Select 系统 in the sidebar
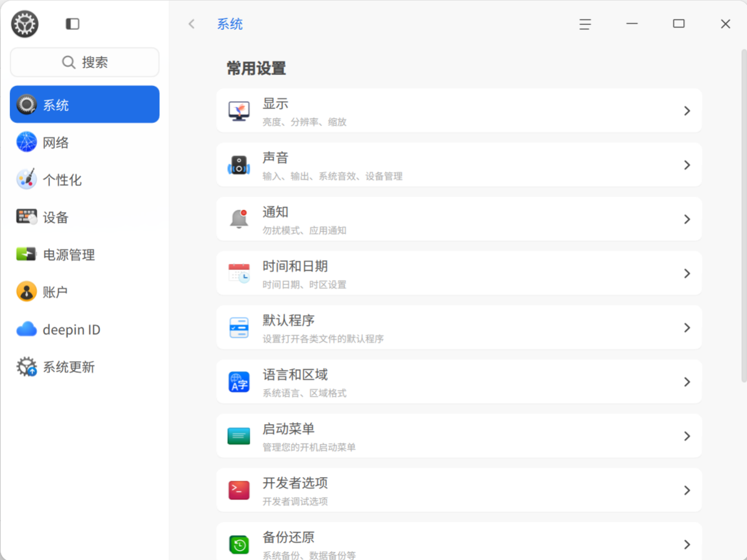The width and height of the screenshot is (747, 560). [x=85, y=104]
